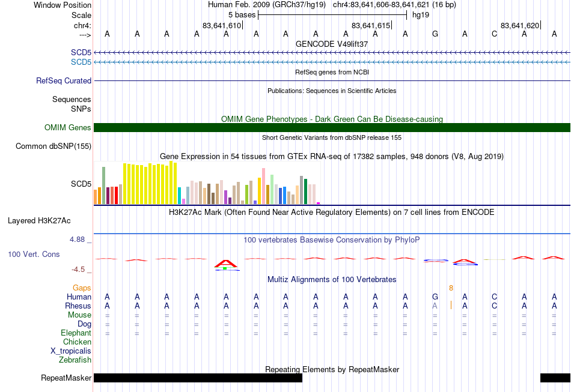571x392 pixels.
Task: Click the G base in reference sequence
Action: pos(435,34)
